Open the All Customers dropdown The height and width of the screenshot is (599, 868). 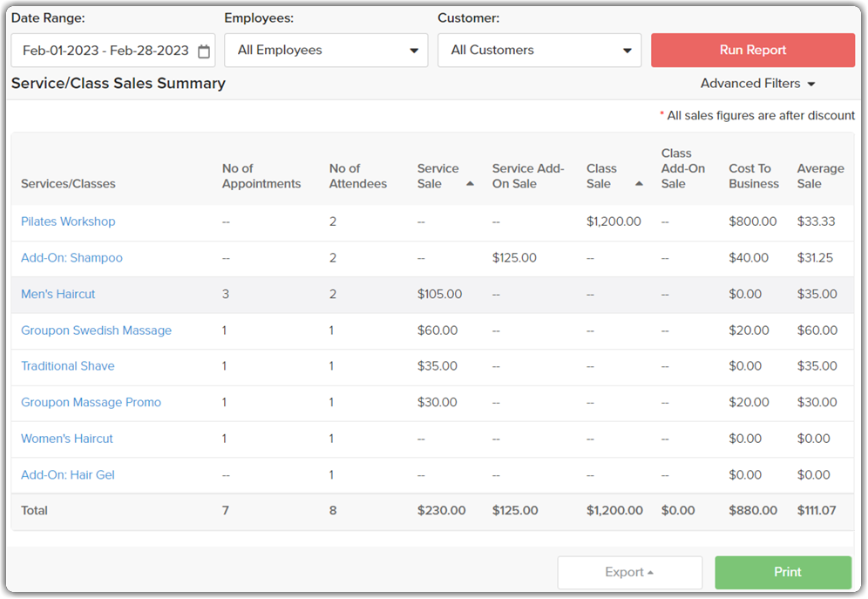coord(539,51)
